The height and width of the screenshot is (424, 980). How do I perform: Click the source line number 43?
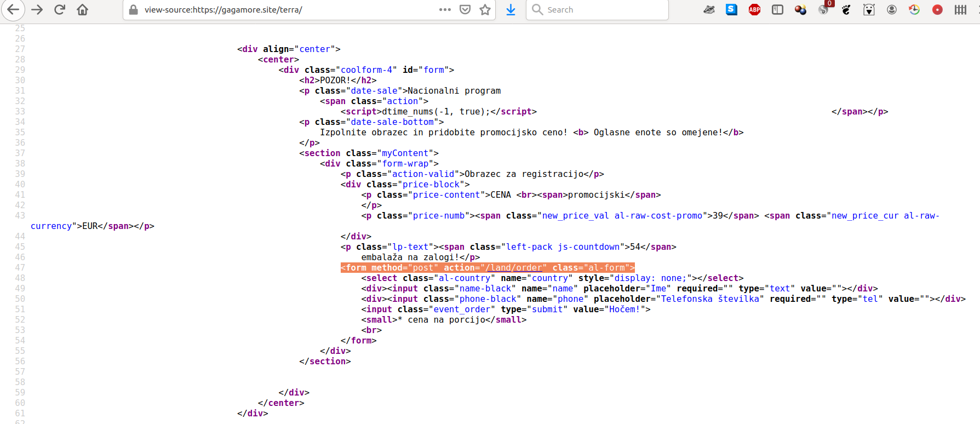[20, 216]
